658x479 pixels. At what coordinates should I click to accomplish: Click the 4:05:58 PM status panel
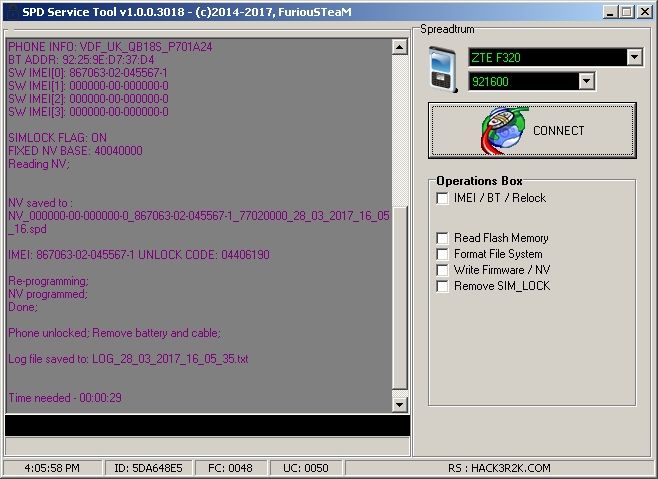[52, 468]
